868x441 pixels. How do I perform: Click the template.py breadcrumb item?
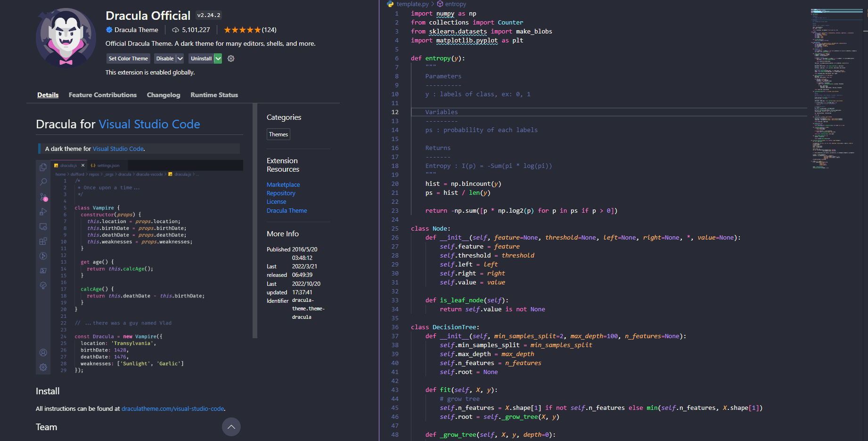(x=412, y=4)
